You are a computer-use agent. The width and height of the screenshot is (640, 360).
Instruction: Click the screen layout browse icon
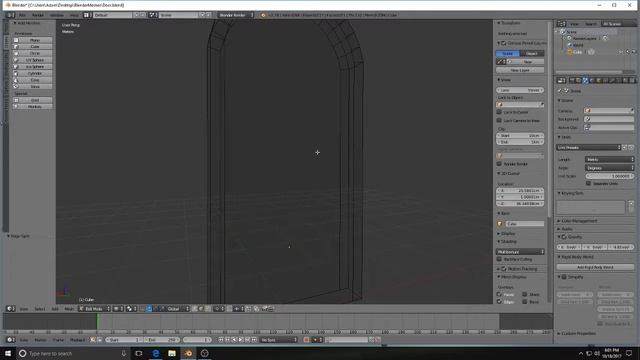(x=87, y=15)
